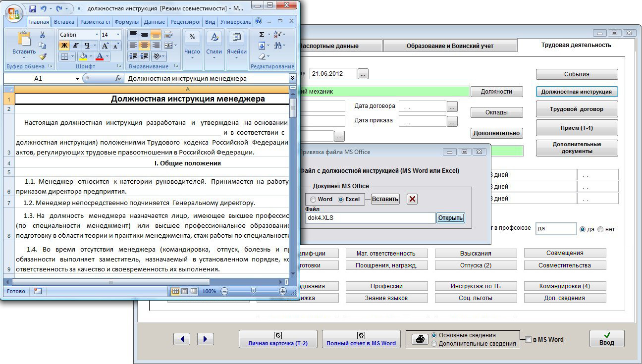Click the 'Трудовой договор' button
The image size is (642, 364).
577,109
